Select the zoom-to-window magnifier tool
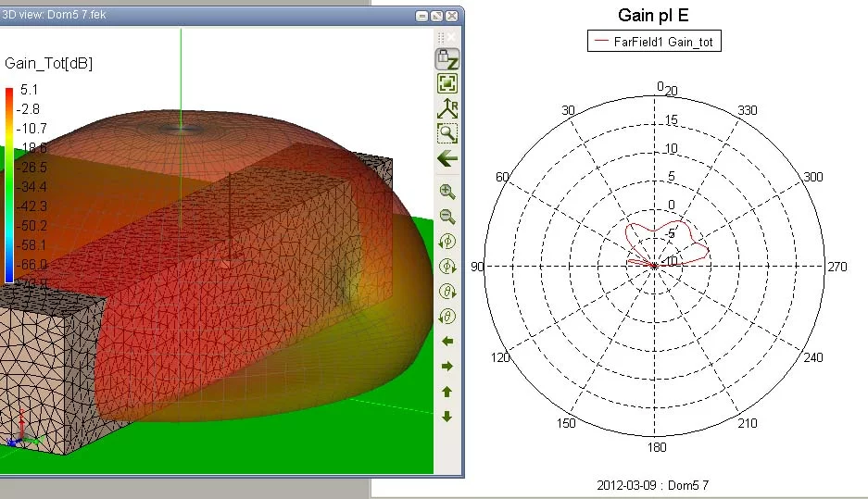The height and width of the screenshot is (499, 868). pos(447,133)
